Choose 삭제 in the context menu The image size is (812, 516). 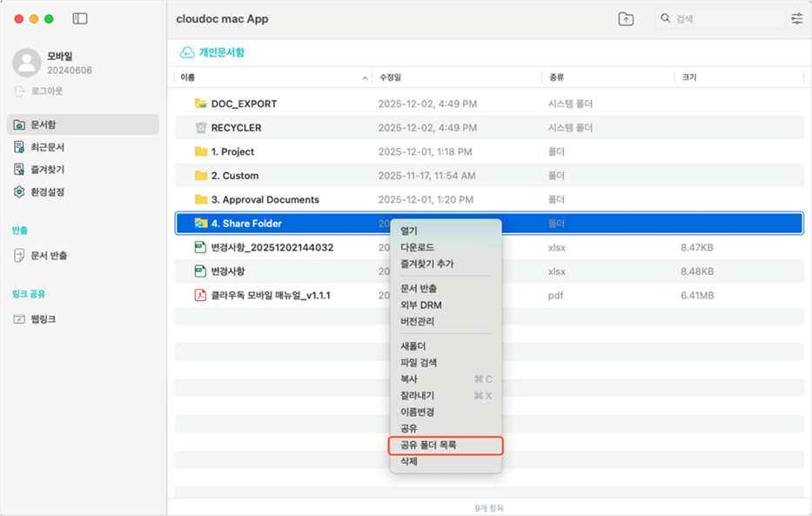pos(409,462)
